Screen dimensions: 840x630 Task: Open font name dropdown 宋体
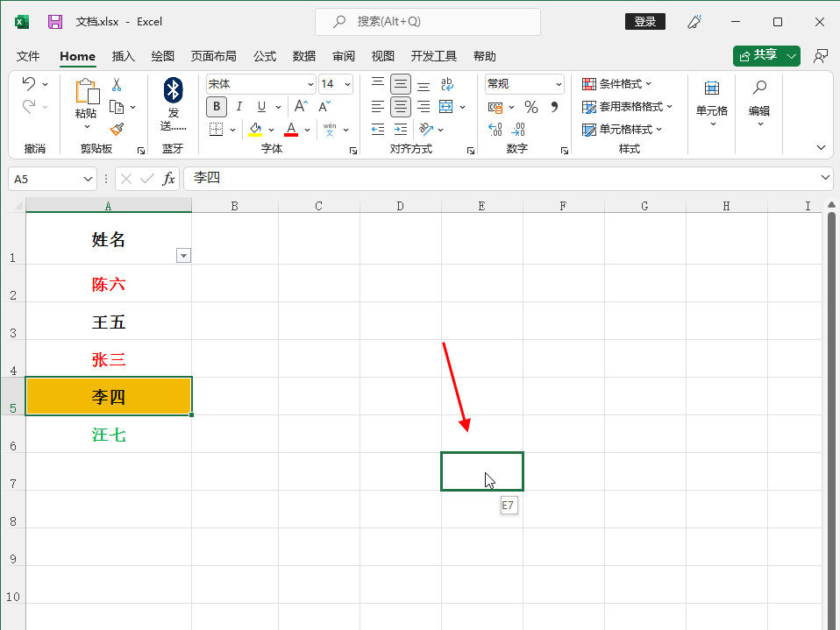[x=310, y=84]
